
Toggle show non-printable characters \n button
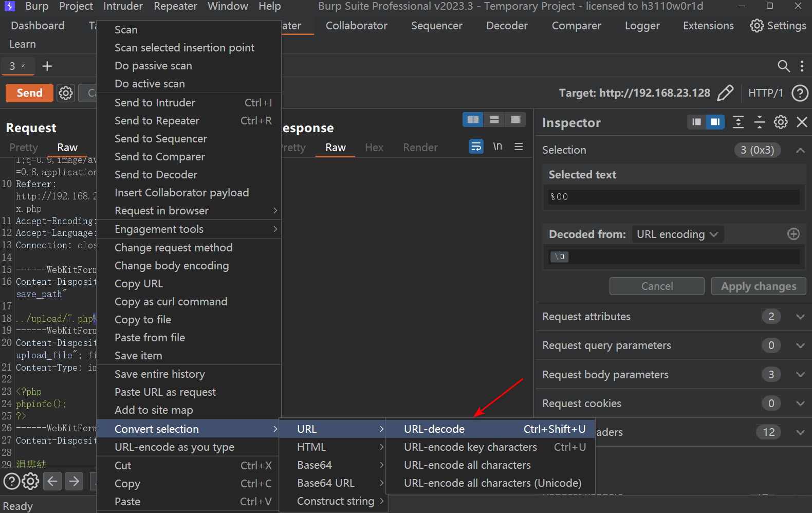pyautogui.click(x=497, y=147)
